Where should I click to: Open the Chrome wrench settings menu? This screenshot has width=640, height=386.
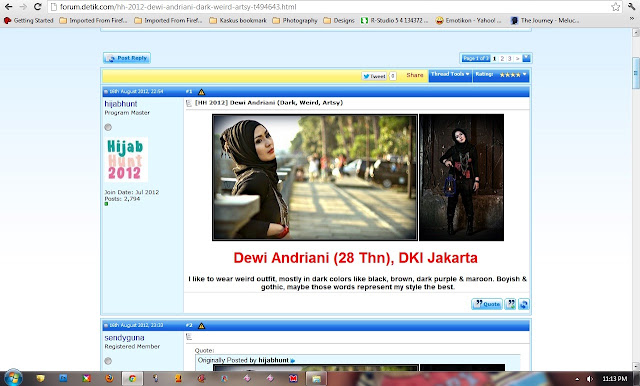click(x=632, y=7)
